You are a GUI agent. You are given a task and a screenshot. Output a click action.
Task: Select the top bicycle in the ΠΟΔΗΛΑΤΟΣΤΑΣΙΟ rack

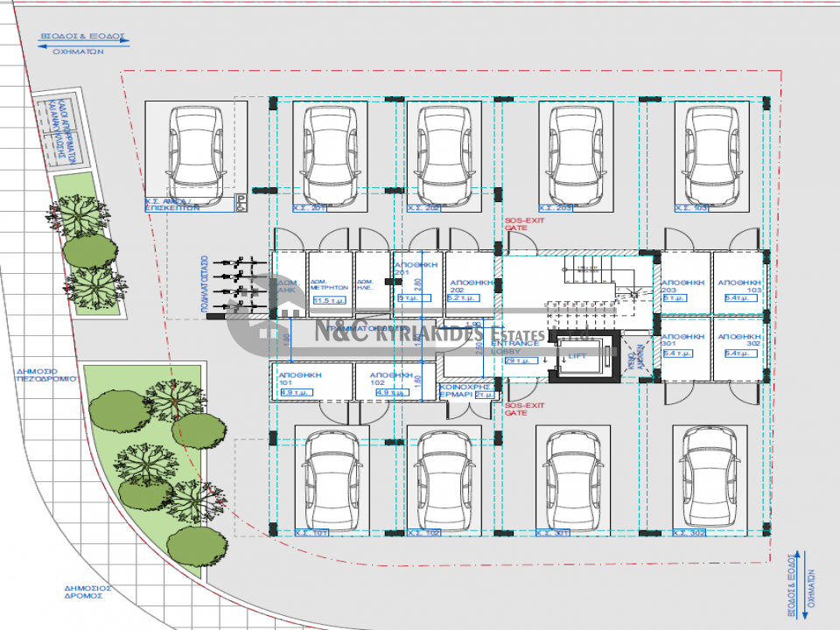coord(240,262)
